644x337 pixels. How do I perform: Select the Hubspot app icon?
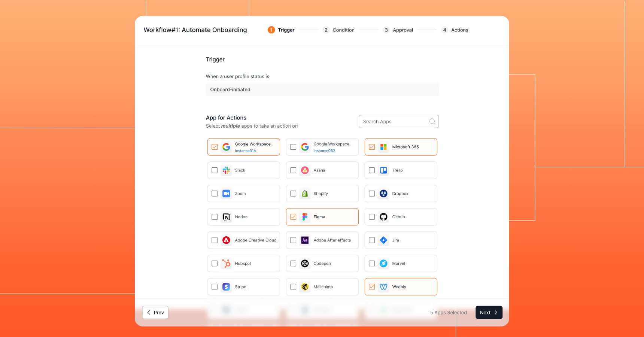tap(226, 263)
